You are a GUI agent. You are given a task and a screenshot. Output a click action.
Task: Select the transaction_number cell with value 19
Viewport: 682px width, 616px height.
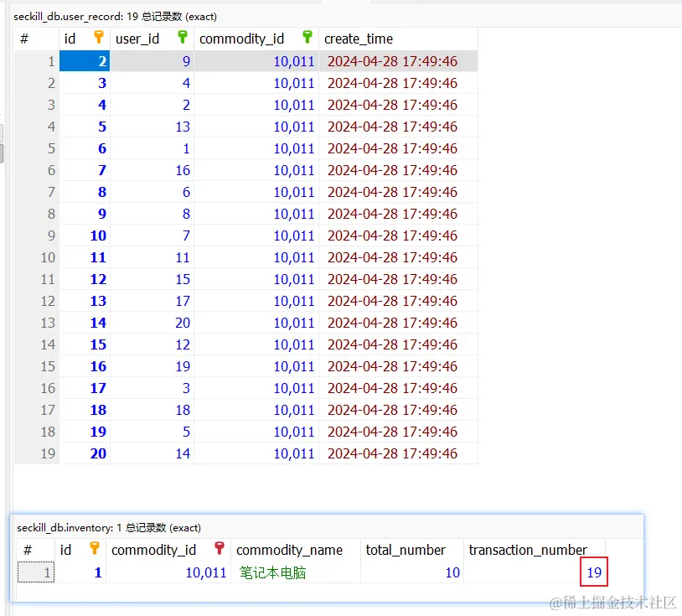point(535,572)
